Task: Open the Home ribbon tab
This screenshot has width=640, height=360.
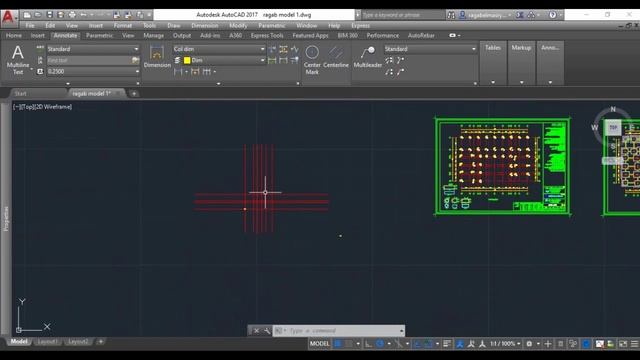Action: 14,36
